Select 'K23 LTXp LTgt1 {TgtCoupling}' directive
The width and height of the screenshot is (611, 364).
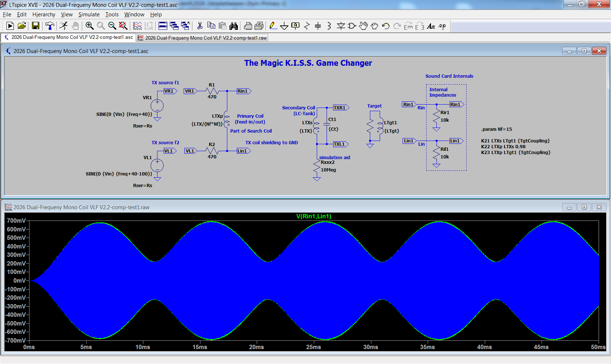[516, 152]
